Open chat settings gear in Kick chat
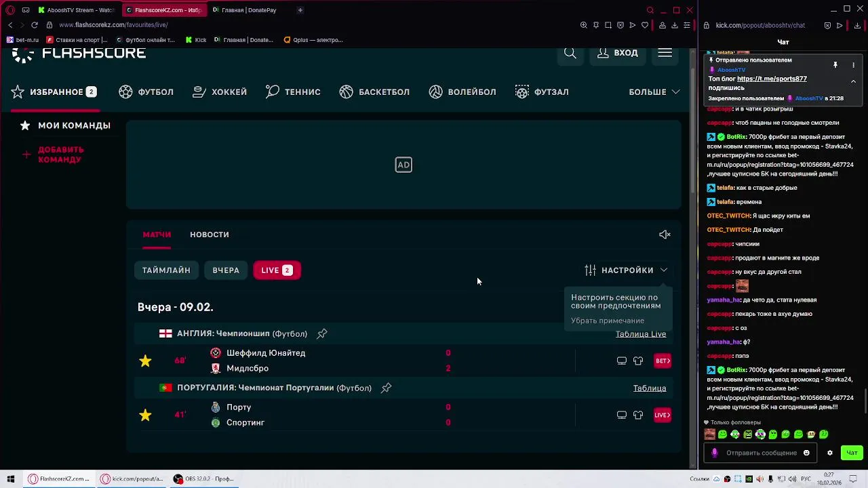The width and height of the screenshot is (868, 488). tap(829, 453)
